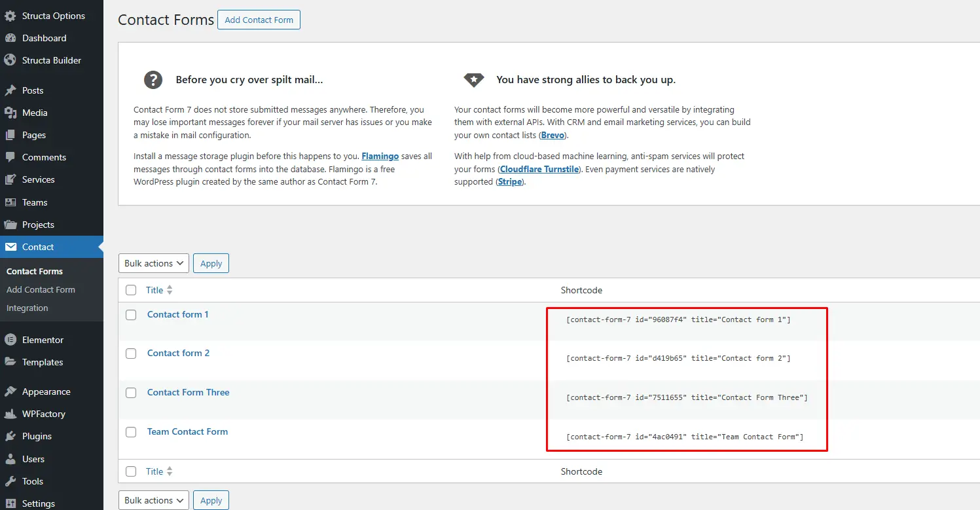The width and height of the screenshot is (980, 510).
Task: Open the top Bulk actions dropdown
Action: tap(154, 263)
